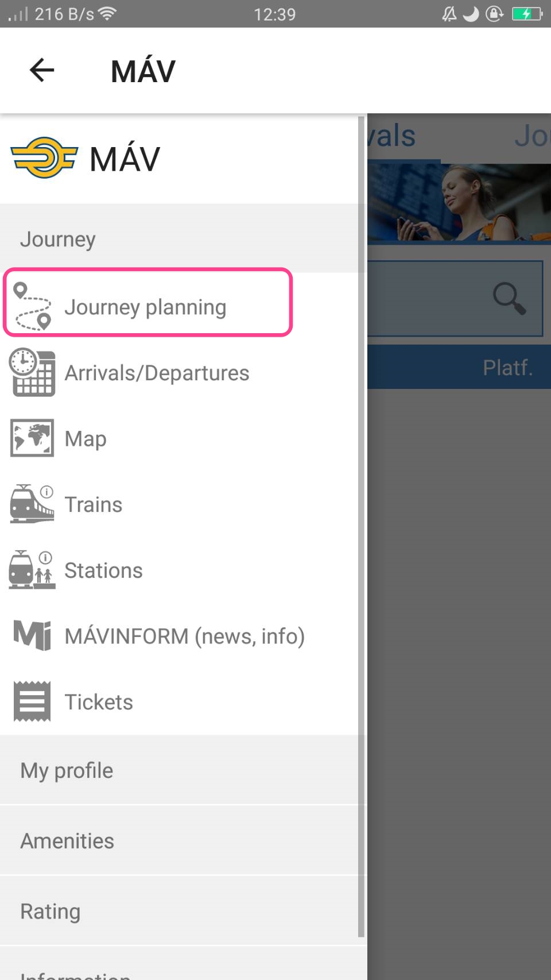Viewport: 551px width, 980px height.
Task: Tap the MÁV logo in drawer header
Action: (x=44, y=158)
